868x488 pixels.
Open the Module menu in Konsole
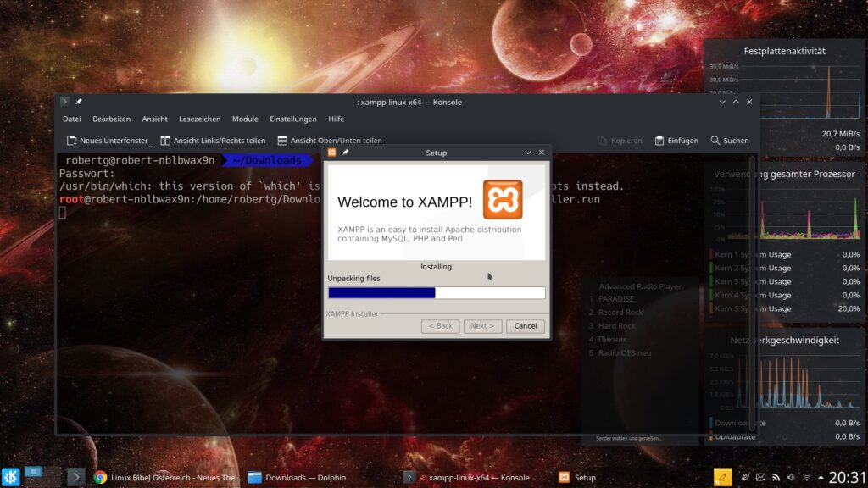click(245, 119)
